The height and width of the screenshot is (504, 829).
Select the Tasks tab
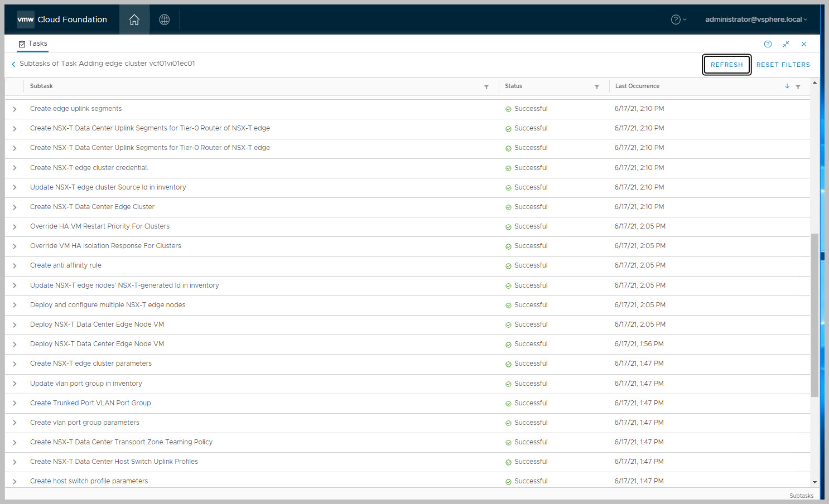pyautogui.click(x=33, y=43)
